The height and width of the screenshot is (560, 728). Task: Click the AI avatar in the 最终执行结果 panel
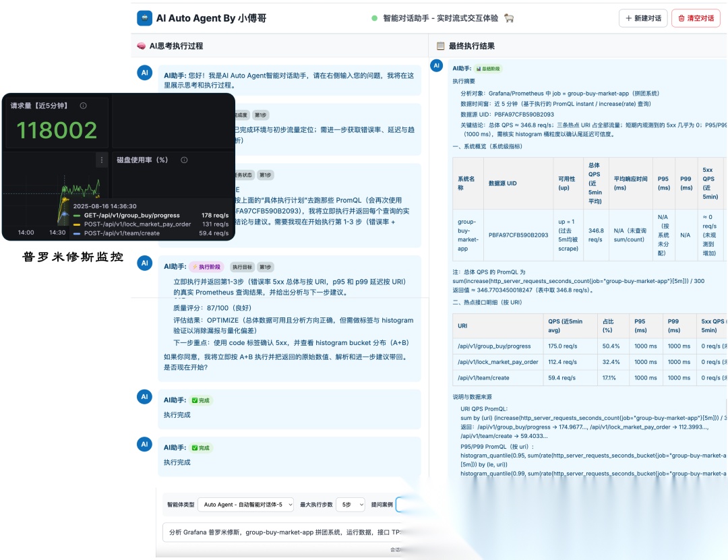(x=436, y=65)
